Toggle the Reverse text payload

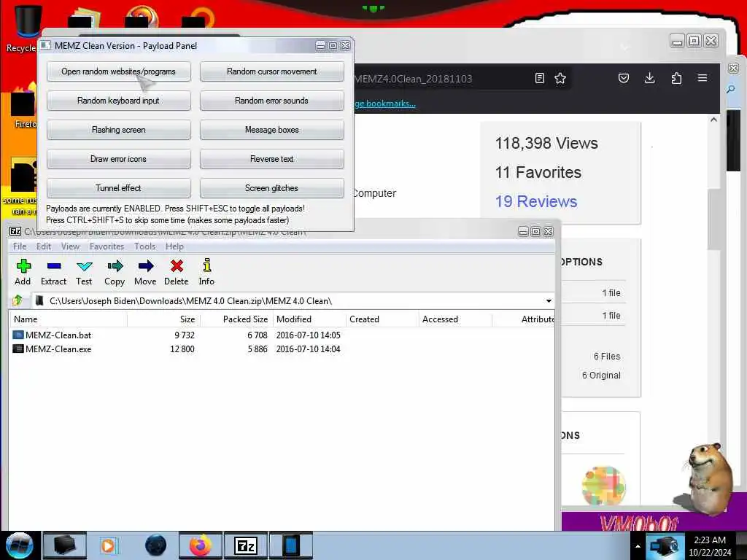point(271,158)
